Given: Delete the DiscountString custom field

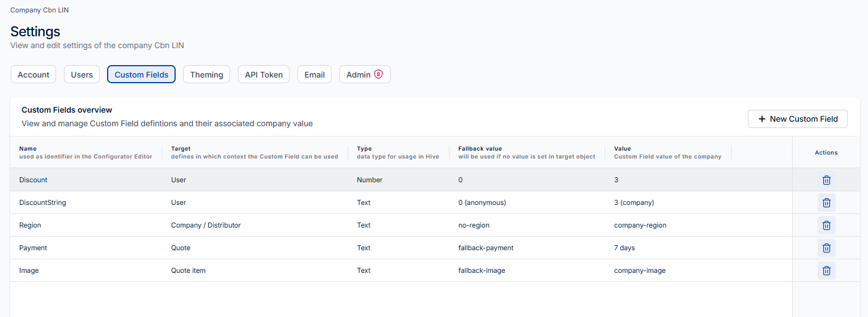Looking at the screenshot, I should [826, 203].
